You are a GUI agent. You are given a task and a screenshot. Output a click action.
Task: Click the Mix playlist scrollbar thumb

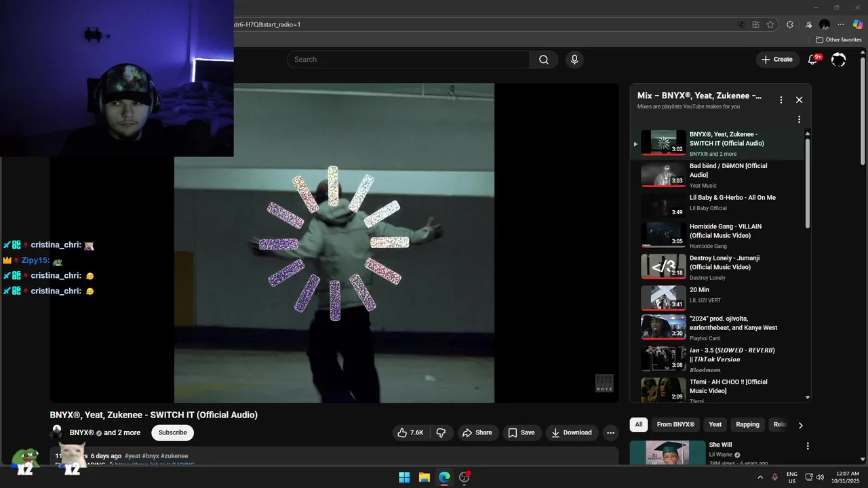coord(807,183)
